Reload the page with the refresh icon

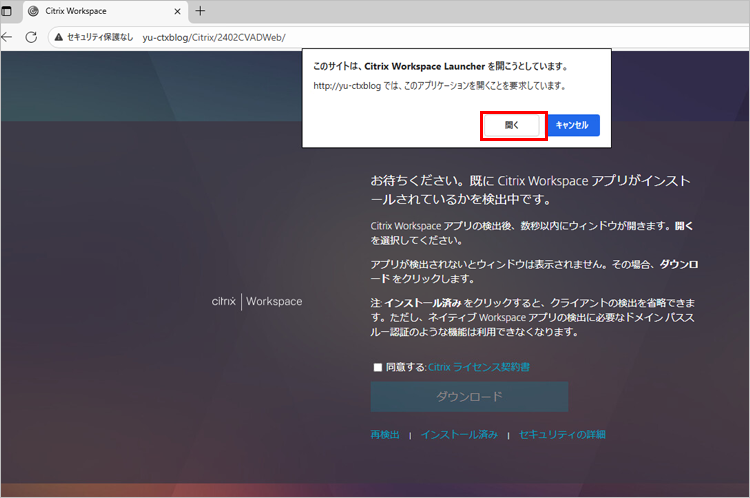click(31, 37)
